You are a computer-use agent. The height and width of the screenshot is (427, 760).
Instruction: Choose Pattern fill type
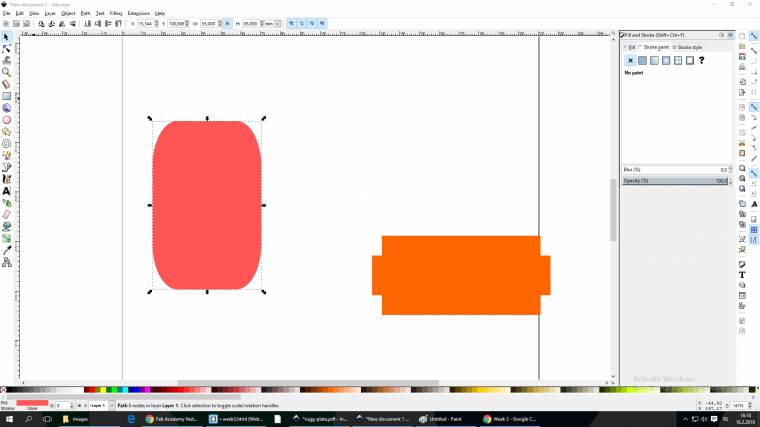tap(678, 61)
